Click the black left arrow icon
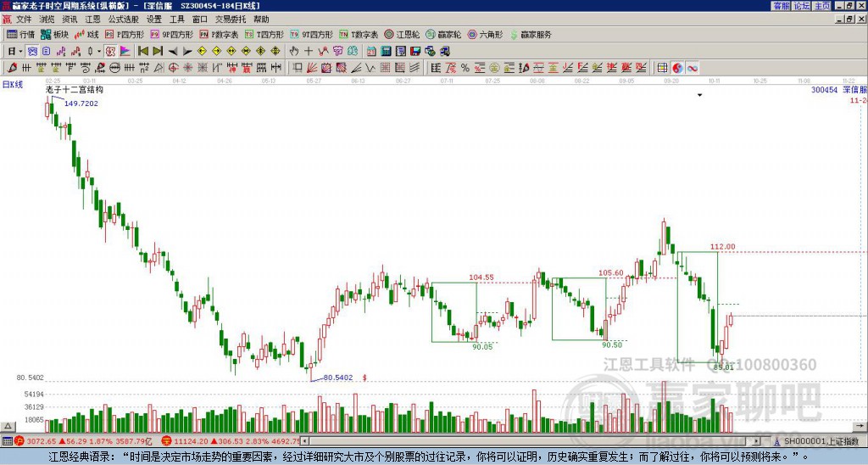 tap(173, 52)
